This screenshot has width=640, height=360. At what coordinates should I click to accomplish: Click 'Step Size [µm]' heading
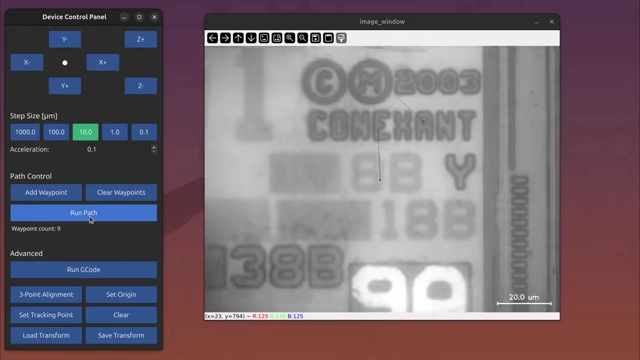point(34,116)
